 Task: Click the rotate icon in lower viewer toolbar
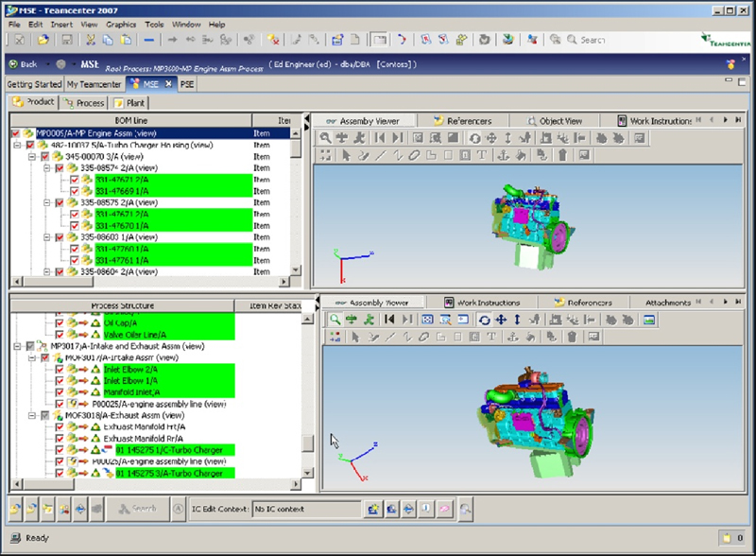tap(485, 320)
